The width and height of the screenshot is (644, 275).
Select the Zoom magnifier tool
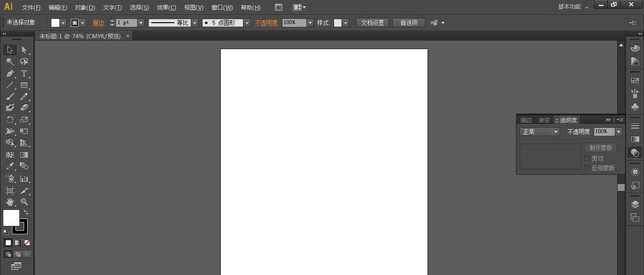click(24, 202)
